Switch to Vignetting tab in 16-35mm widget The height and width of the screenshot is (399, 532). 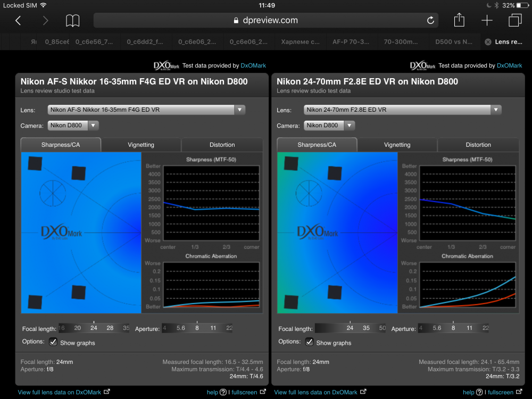point(141,145)
